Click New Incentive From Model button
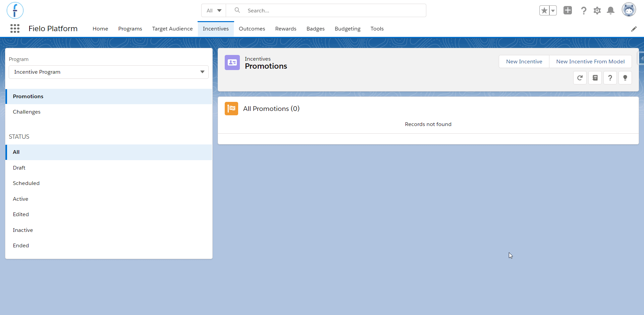Screen dimensions: 644x315 coord(590,62)
